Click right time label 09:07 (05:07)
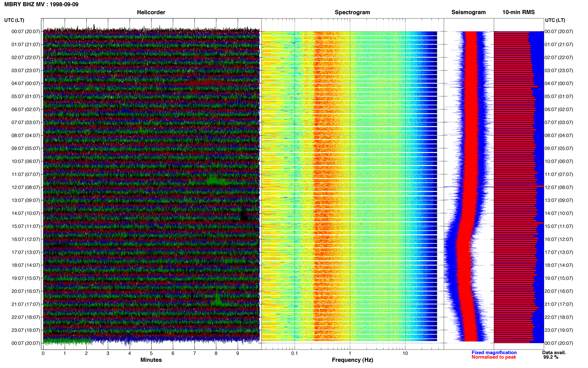This screenshot has height=368, width=588. pyautogui.click(x=559, y=148)
